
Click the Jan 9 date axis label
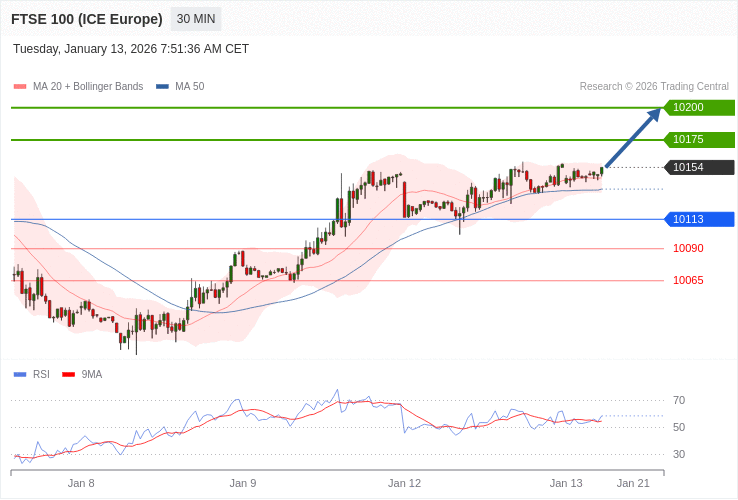tap(243, 484)
